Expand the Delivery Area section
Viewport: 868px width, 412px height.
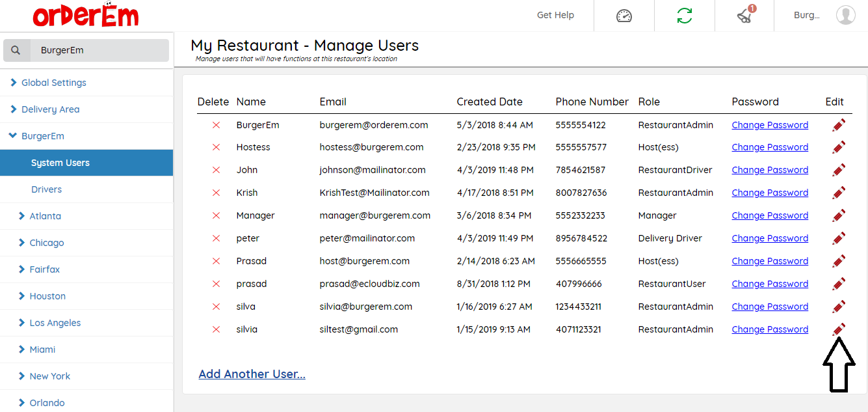point(50,109)
